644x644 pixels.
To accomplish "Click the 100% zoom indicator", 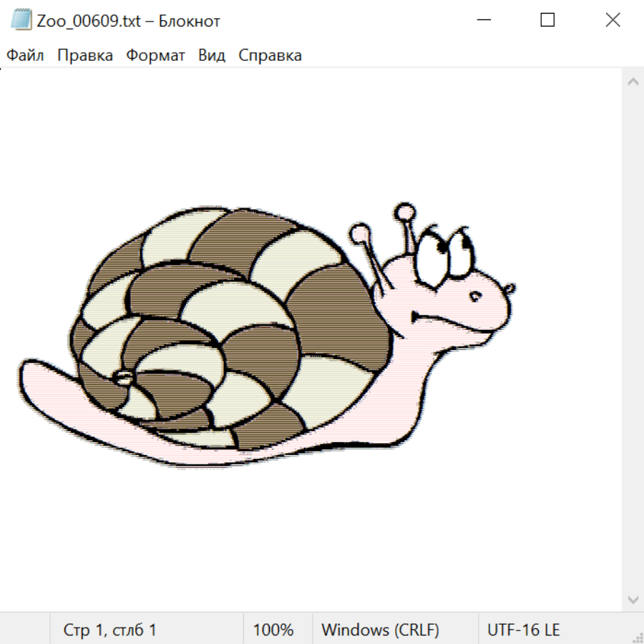I will 273,630.
